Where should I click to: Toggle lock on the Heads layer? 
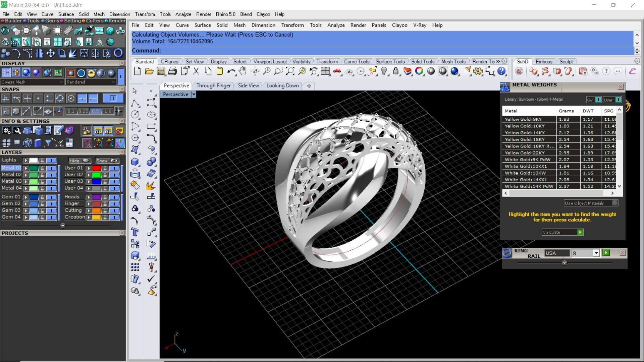(105, 197)
